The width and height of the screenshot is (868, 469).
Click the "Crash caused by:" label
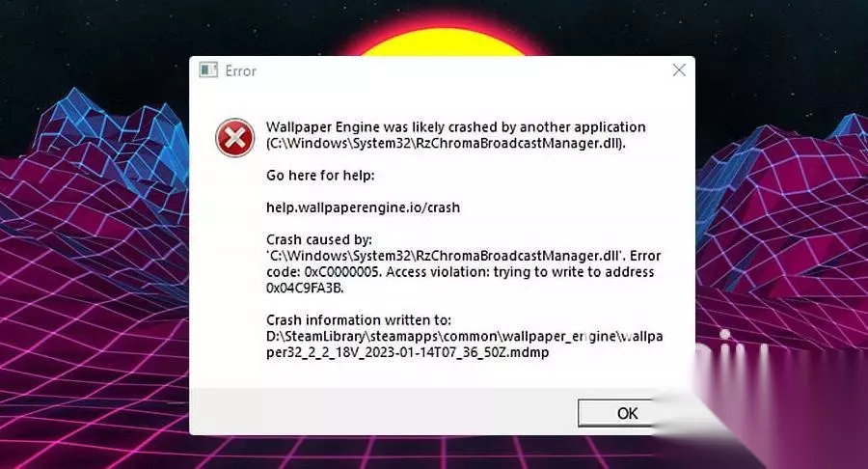(319, 239)
